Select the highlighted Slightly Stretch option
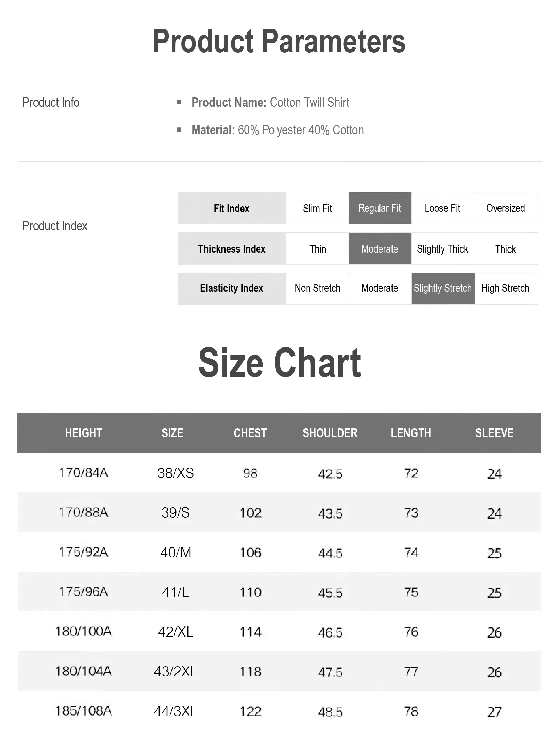This screenshot has width=560, height=742. click(443, 288)
